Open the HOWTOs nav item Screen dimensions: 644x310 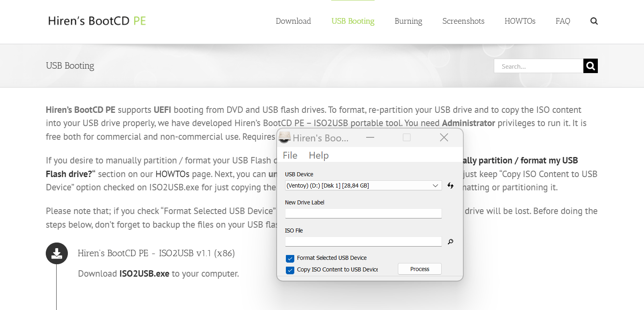pos(520,21)
